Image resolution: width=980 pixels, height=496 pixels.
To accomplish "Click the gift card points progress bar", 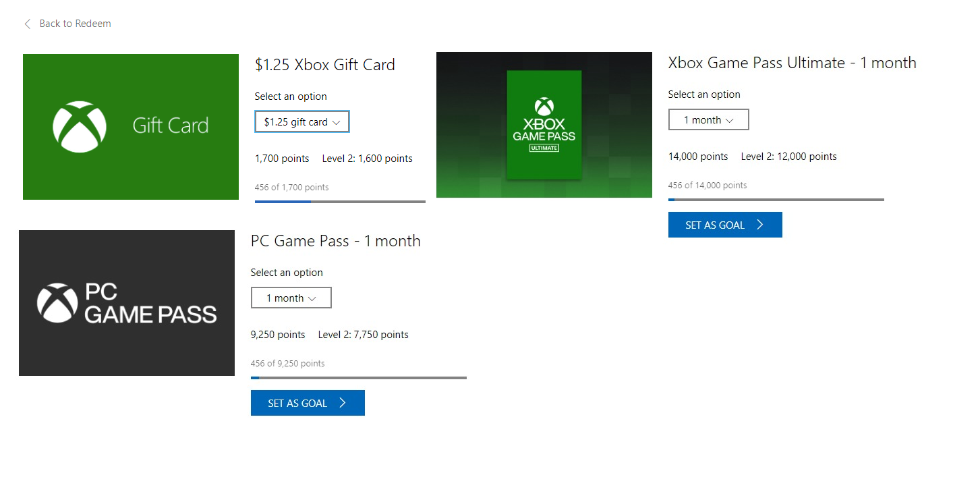I will (x=340, y=201).
